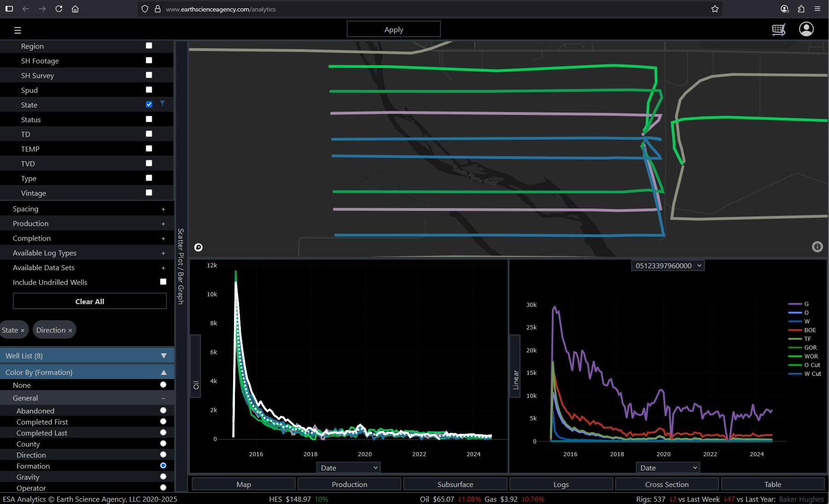Switch to the Logs tab
Viewport: 829px width, 504px height.
561,484
